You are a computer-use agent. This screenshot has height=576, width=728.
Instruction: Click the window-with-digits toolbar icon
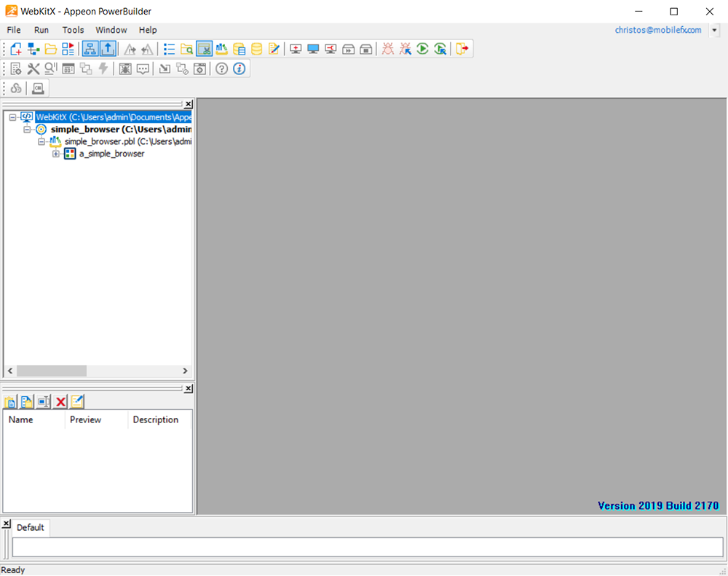click(68, 68)
